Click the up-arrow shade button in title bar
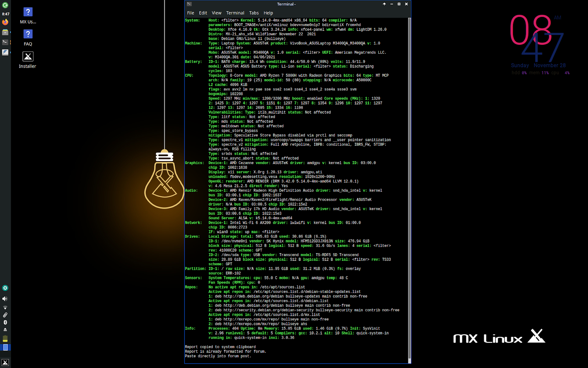Viewport: 588px width, 368px height. click(x=384, y=4)
